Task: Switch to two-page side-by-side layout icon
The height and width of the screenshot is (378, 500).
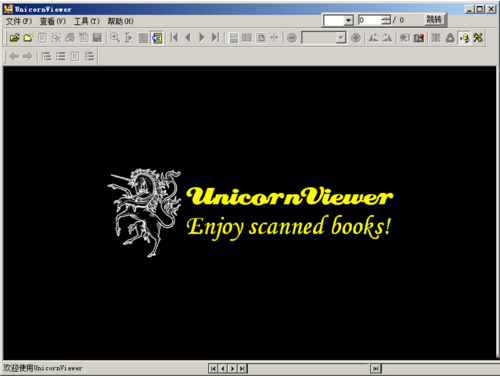Action: tap(247, 38)
